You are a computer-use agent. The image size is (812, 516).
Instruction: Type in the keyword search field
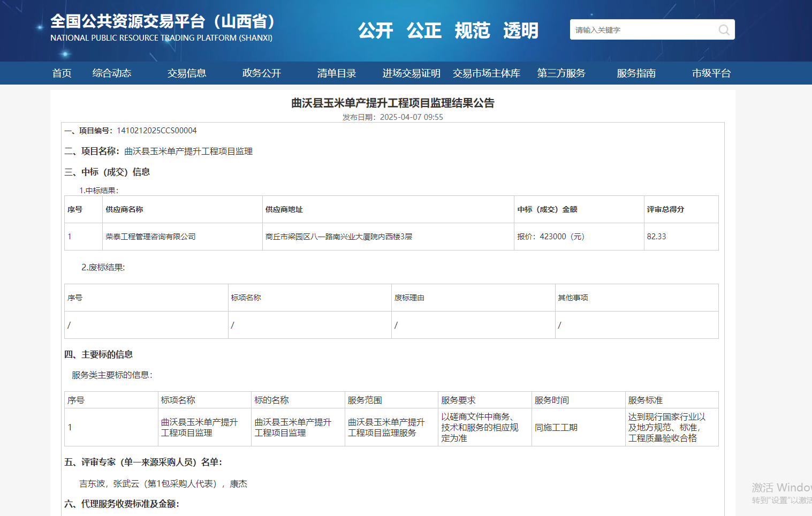pos(642,30)
